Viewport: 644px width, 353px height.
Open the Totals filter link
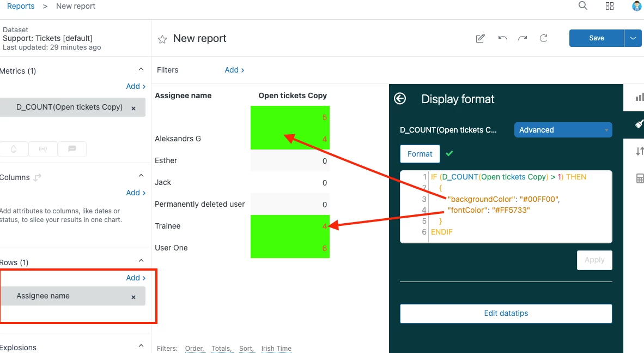[222, 349]
